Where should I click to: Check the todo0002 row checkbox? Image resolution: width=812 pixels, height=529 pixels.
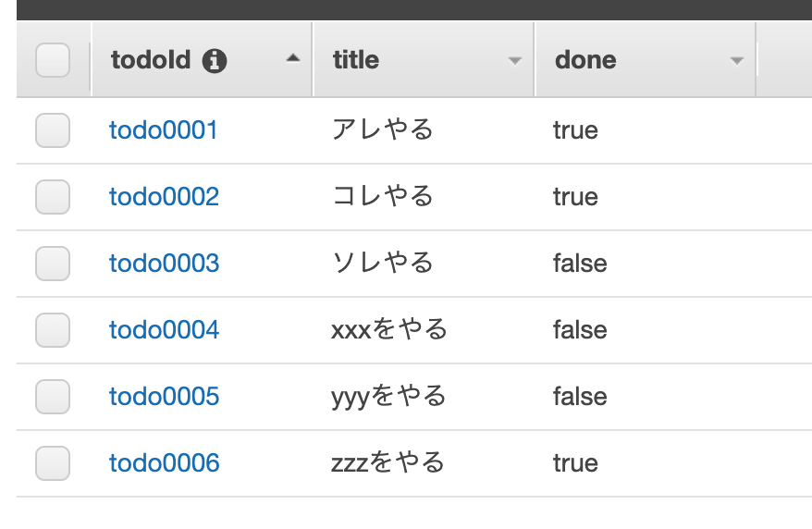pyautogui.click(x=53, y=197)
